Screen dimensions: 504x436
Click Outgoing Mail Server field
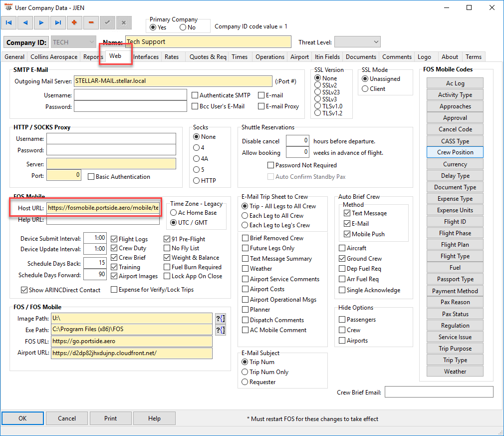tap(173, 81)
